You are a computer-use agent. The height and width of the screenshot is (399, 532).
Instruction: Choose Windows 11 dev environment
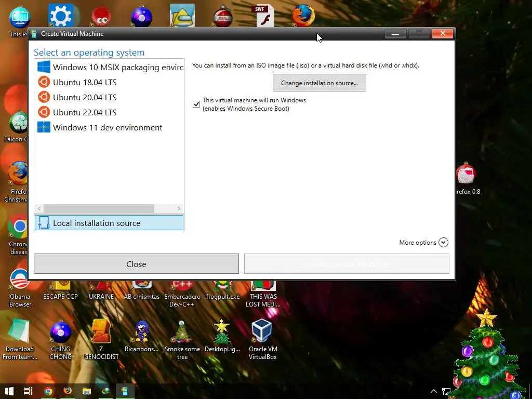109,128
